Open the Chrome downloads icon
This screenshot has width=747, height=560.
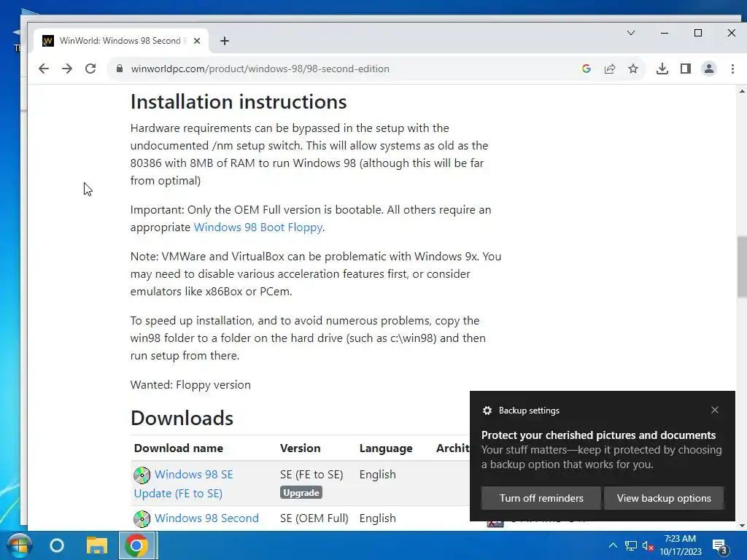click(x=662, y=69)
